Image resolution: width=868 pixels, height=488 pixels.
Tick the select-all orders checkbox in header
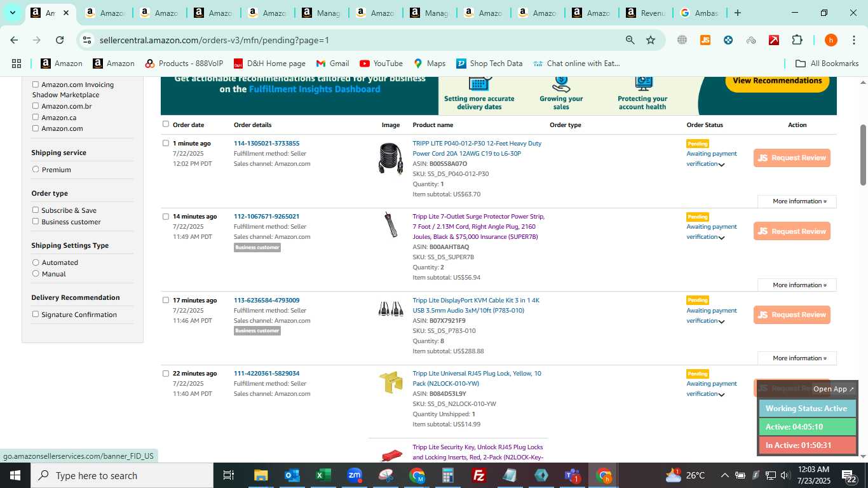coord(166,125)
